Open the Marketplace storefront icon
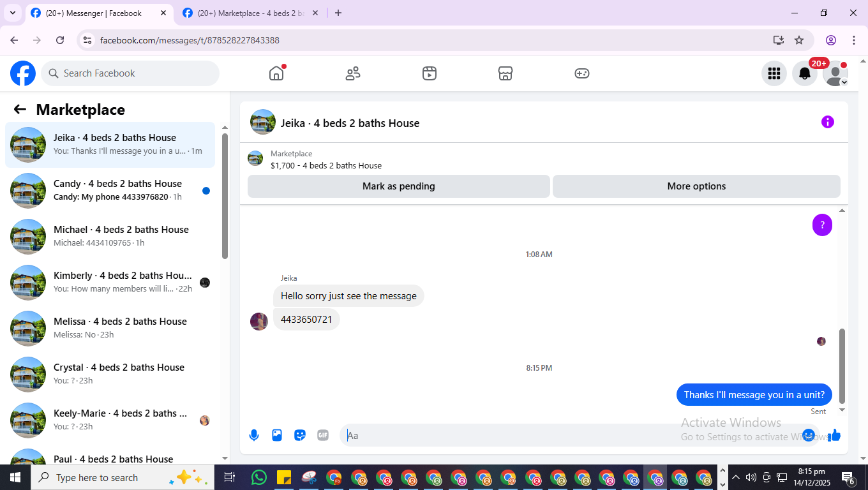The width and height of the screenshot is (868, 490). 505,73
